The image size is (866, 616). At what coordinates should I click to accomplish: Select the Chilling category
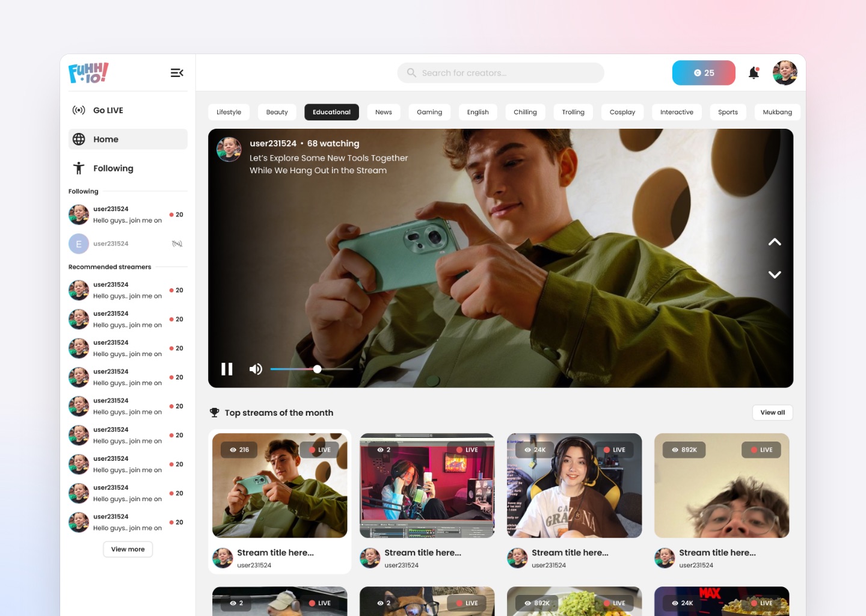[x=525, y=112]
